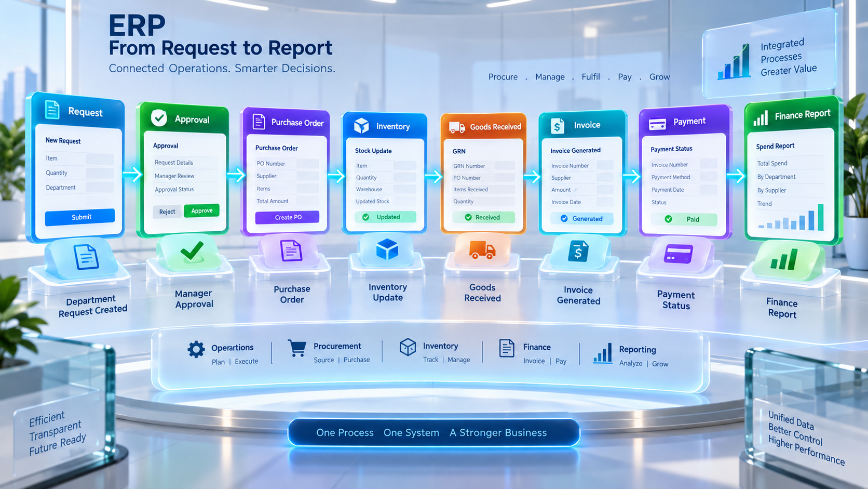This screenshot has width=868, height=489.
Task: Click the Reject button
Action: (167, 212)
